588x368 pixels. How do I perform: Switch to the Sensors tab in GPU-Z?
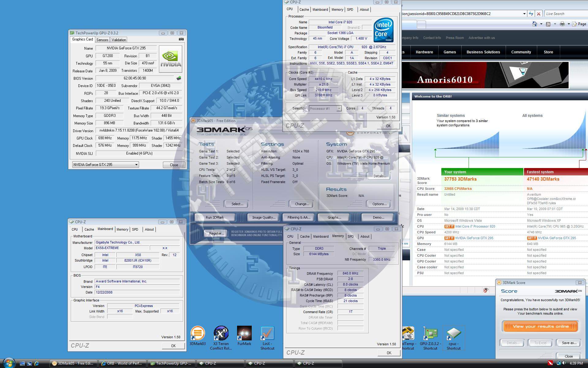pos(102,40)
